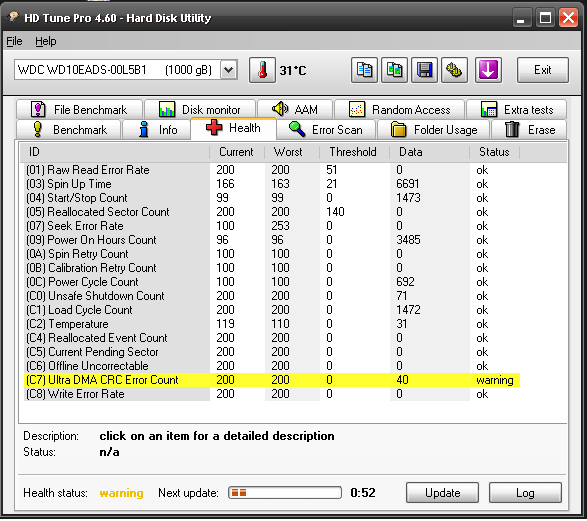Sort by ID column header
The width and height of the screenshot is (587, 521).
tap(114, 152)
